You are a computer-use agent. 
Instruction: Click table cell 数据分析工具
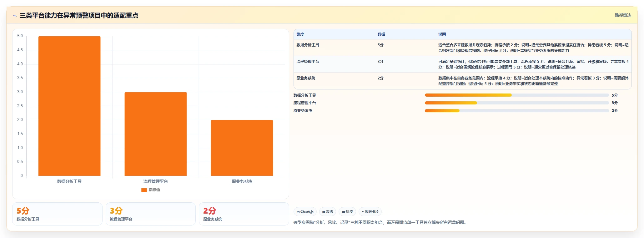308,45
